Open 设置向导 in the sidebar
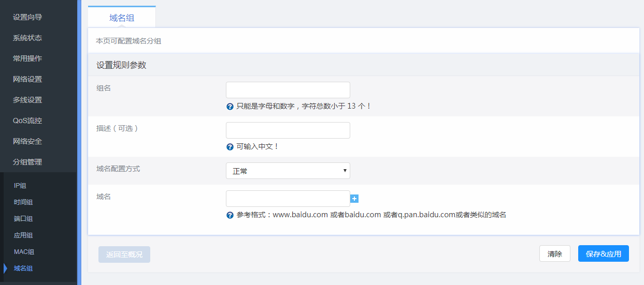This screenshot has height=285, width=644. pos(27,17)
